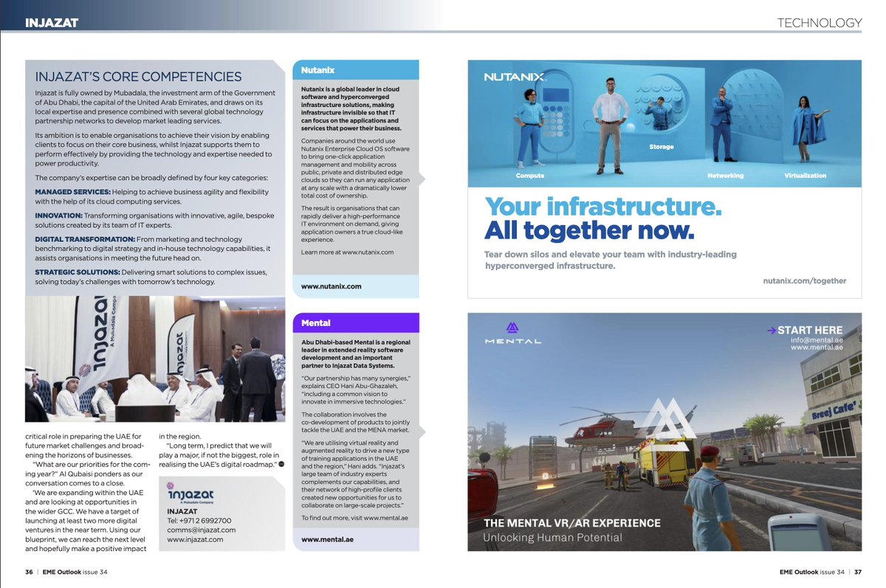The image size is (886, 588).
Task: Click START HERE text in Mental ad
Action: [x=810, y=331]
